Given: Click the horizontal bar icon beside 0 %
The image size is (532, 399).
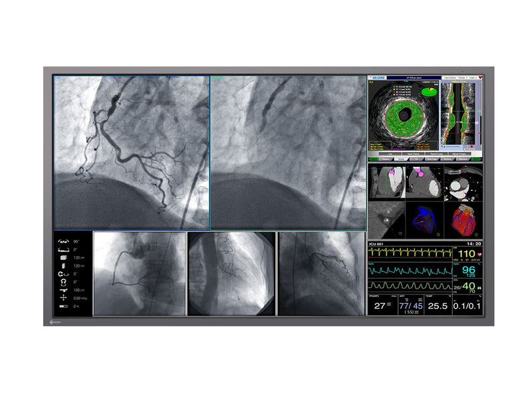Looking at the screenshot, I should point(63,306).
